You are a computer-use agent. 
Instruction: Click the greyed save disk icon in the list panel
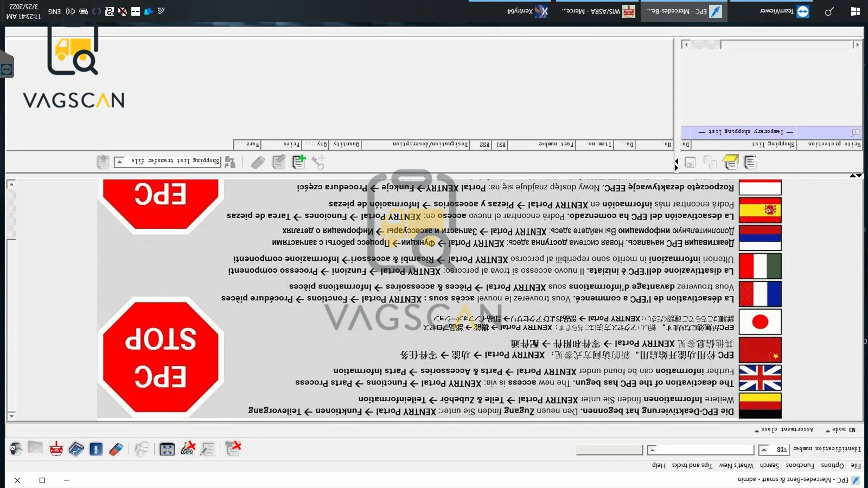pos(690,162)
